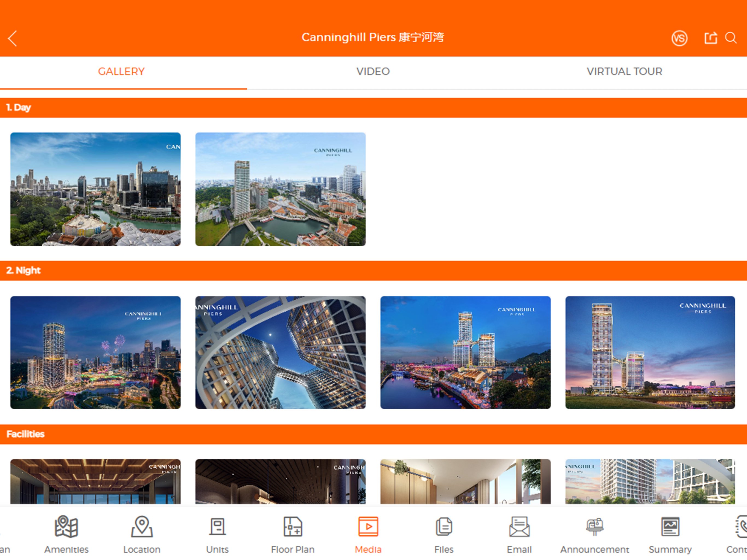Switch to the VIDEO tab

[x=373, y=72]
